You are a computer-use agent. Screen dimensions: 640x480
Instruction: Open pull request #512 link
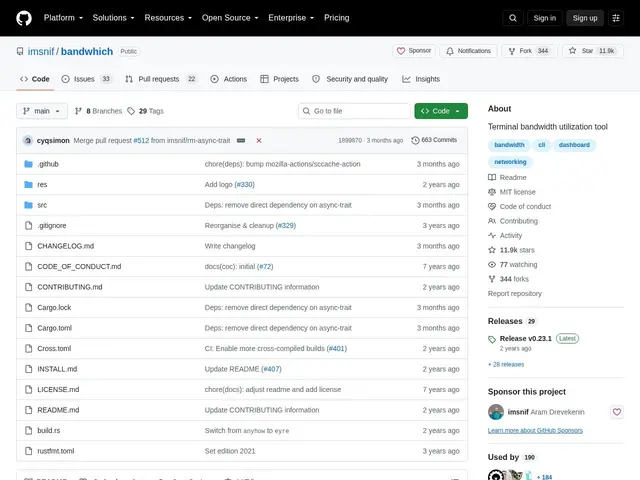[x=141, y=140]
